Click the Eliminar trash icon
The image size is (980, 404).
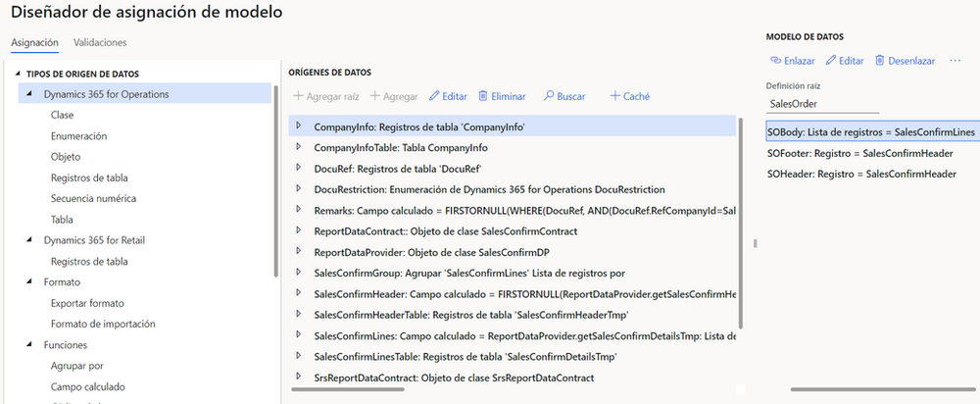click(483, 96)
